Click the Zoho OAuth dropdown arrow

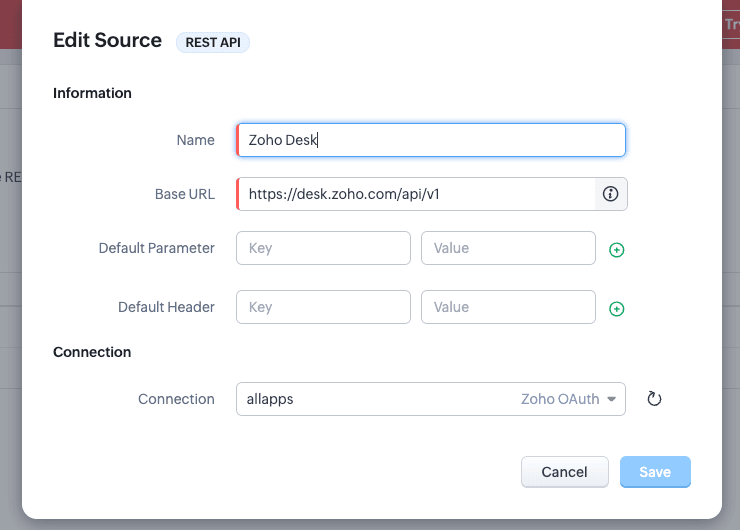612,399
